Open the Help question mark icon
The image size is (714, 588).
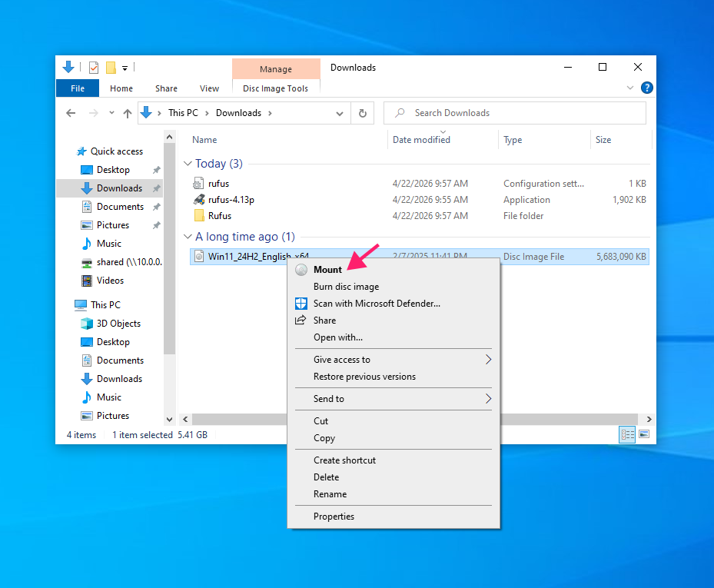(646, 88)
